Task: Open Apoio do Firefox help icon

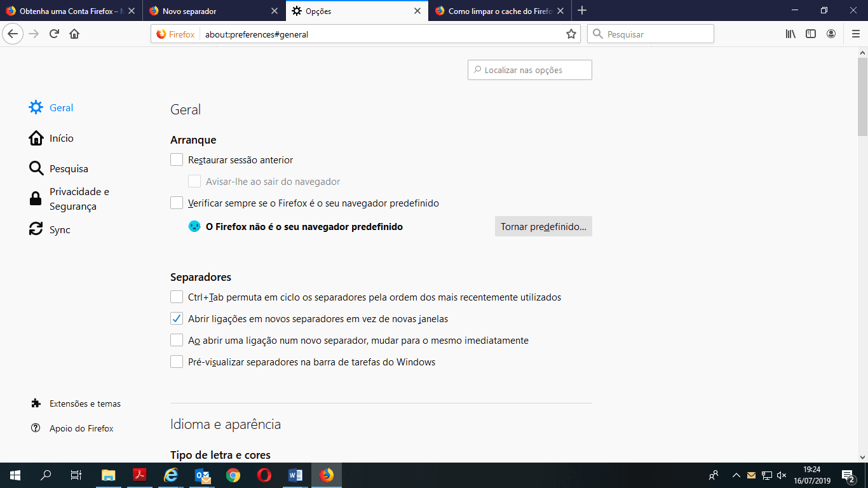Action: (36, 428)
